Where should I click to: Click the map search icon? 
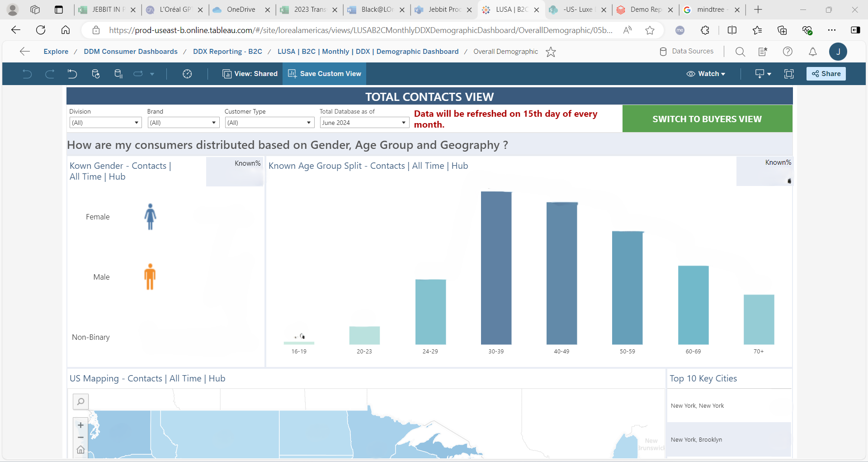(x=80, y=401)
